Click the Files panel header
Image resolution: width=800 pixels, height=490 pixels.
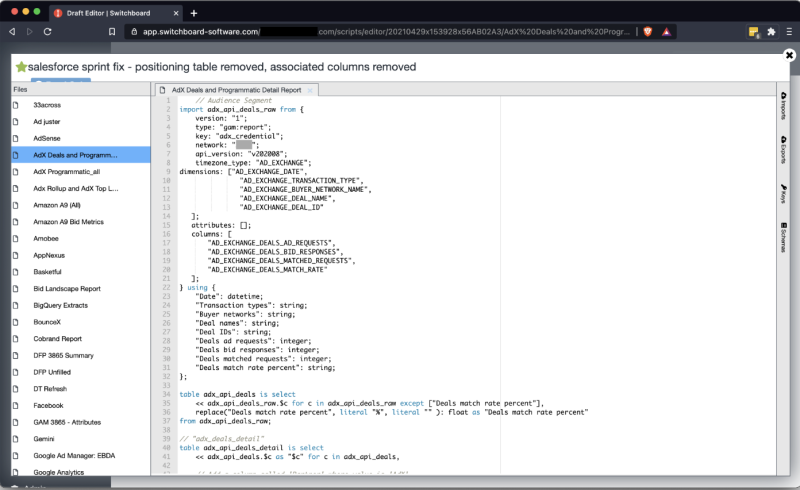(x=81, y=89)
